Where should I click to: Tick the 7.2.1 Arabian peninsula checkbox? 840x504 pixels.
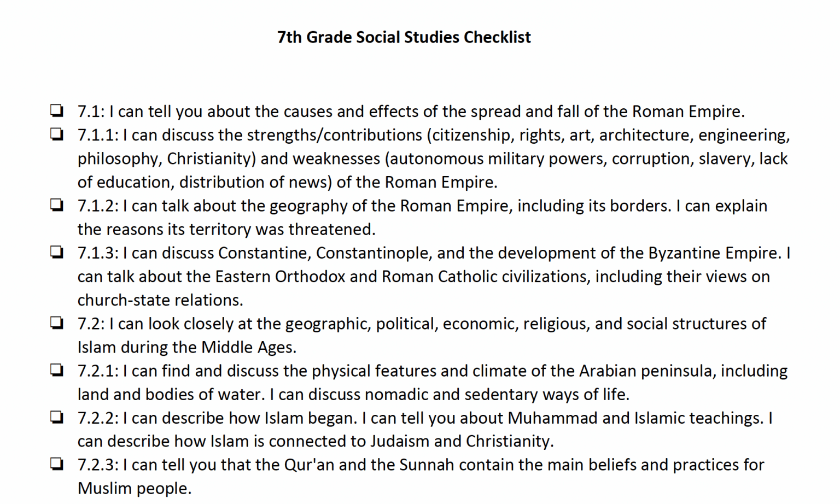[x=56, y=370]
